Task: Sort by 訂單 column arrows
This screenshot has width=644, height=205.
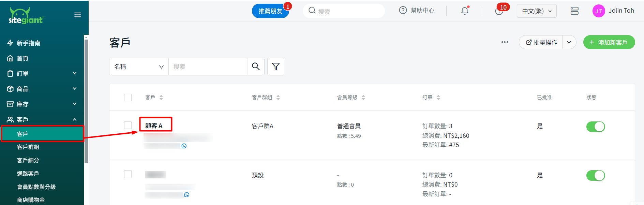Action: (438, 98)
